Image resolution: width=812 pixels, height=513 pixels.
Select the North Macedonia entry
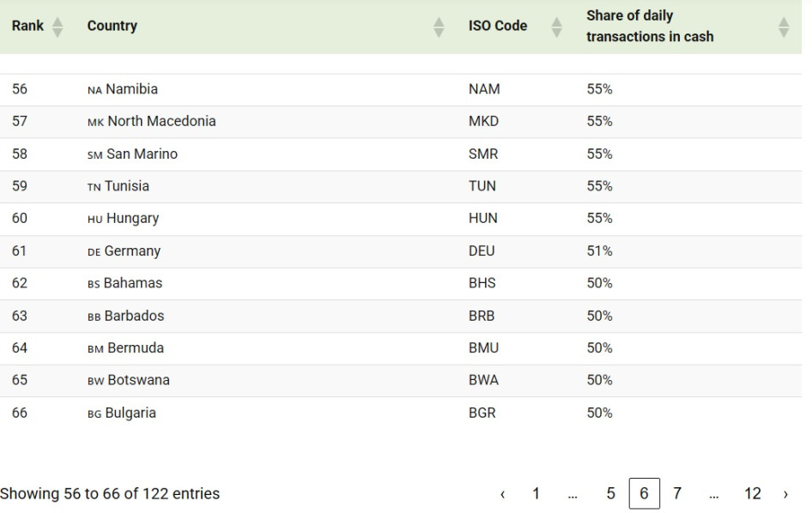(x=161, y=122)
